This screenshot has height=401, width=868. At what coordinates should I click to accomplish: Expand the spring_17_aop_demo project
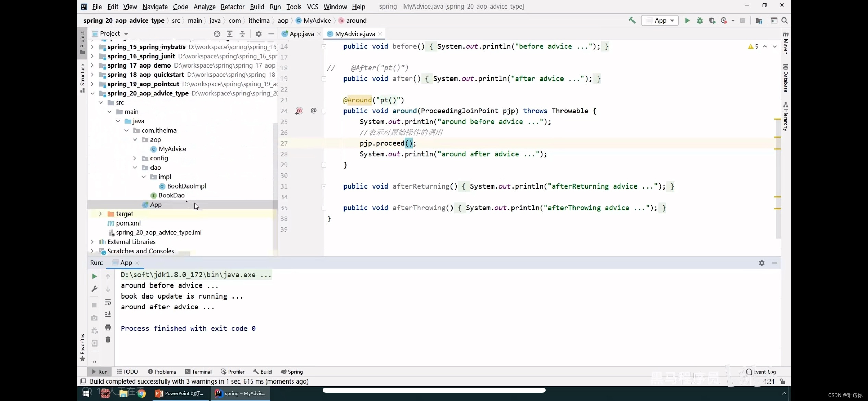[92, 65]
